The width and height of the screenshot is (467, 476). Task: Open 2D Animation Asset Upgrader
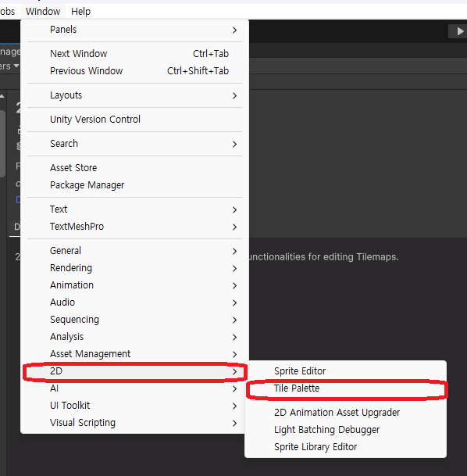point(345,413)
